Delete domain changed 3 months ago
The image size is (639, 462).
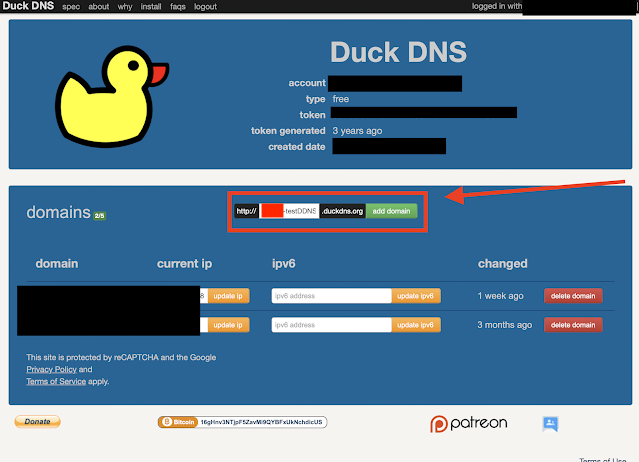573,325
